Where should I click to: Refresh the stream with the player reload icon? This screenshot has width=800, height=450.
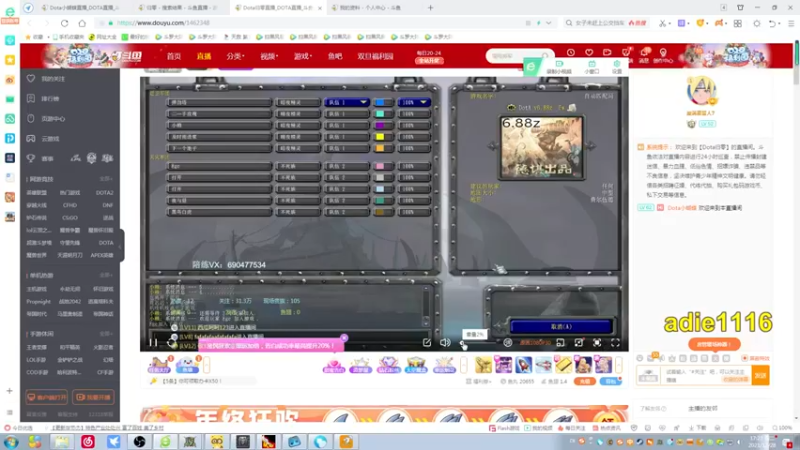(x=170, y=343)
